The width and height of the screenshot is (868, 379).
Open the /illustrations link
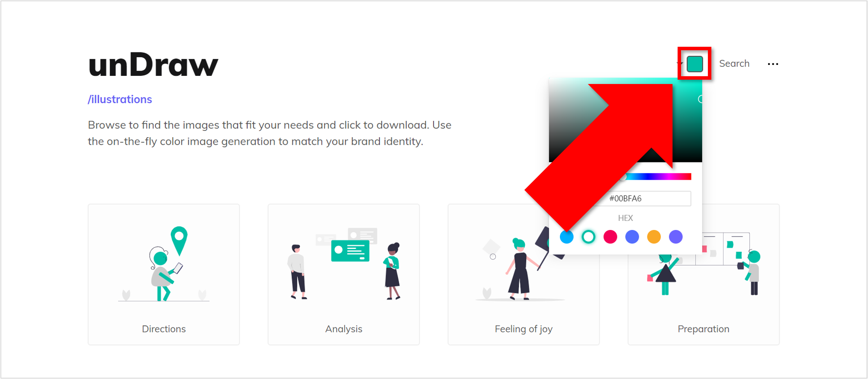[x=120, y=99]
